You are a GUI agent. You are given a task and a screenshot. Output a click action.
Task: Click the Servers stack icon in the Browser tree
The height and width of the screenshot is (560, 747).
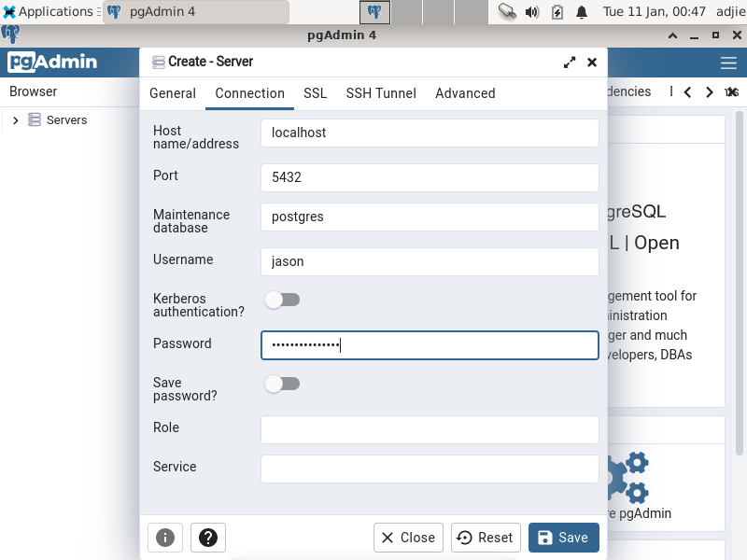pos(35,119)
